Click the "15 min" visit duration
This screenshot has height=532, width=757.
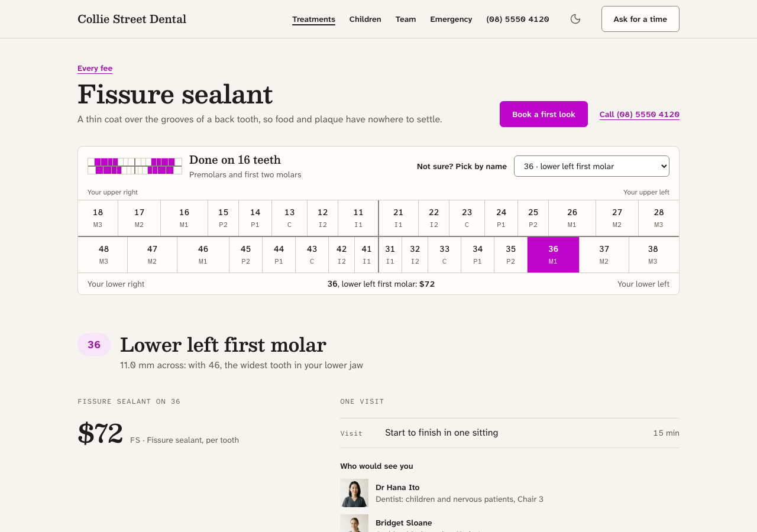click(666, 433)
